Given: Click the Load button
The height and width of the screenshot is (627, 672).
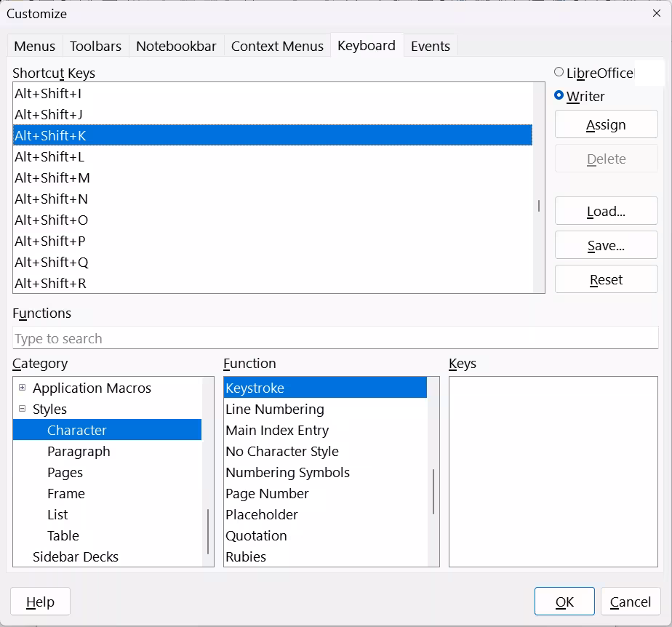Looking at the screenshot, I should (606, 211).
